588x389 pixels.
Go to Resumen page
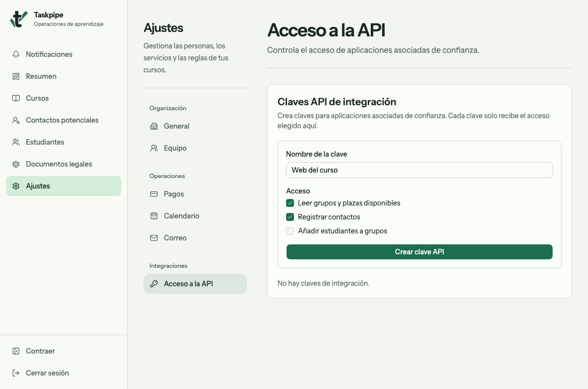tap(63, 76)
